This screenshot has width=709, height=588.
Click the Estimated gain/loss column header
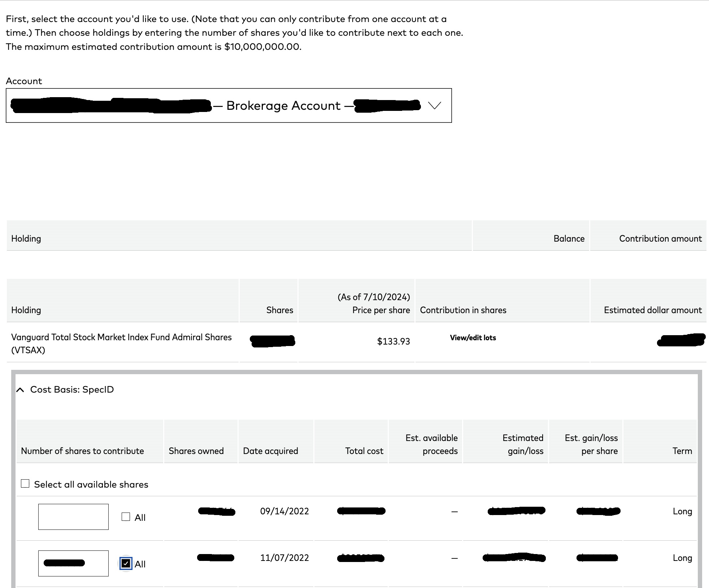click(x=522, y=444)
